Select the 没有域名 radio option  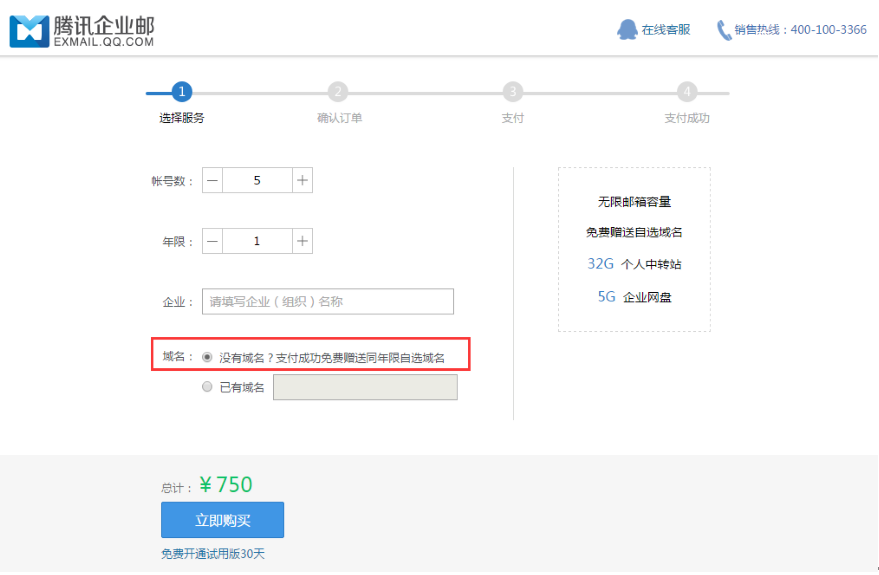point(207,357)
